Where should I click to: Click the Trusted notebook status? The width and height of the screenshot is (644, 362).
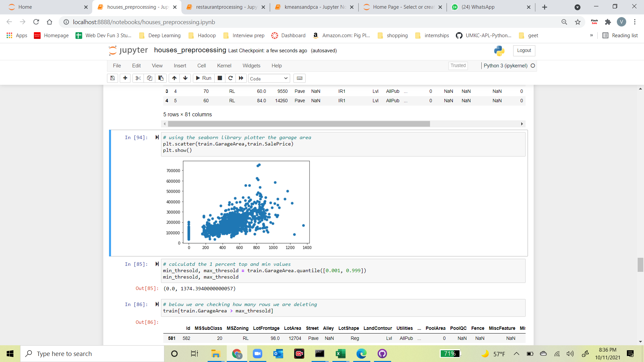click(458, 66)
